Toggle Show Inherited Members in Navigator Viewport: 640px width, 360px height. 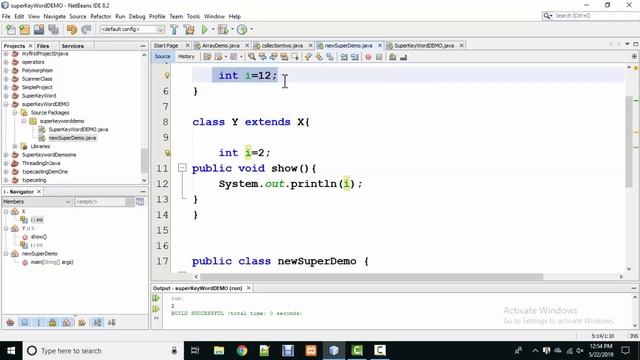pos(10,322)
